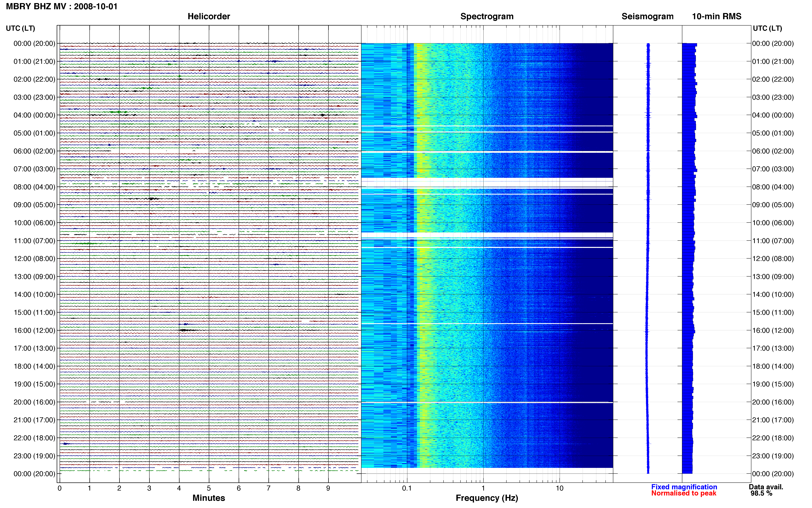Click the 10-min RMS heading
The width and height of the screenshot is (812, 508).
coord(717,16)
